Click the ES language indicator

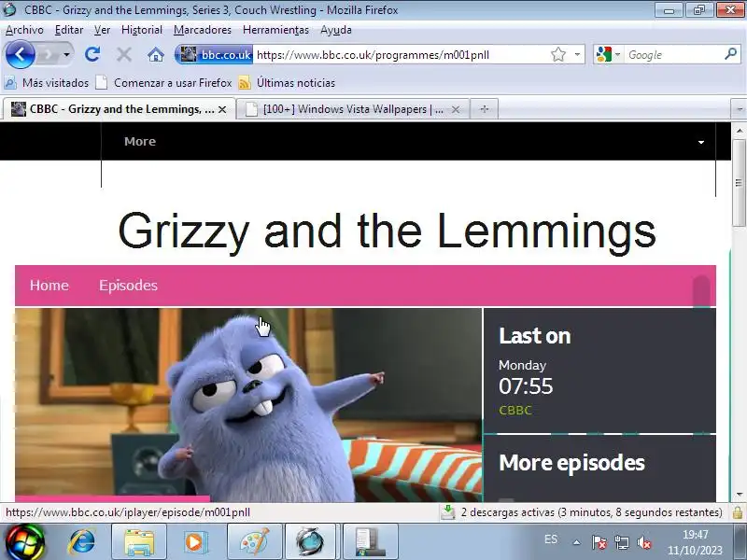pyautogui.click(x=550, y=539)
